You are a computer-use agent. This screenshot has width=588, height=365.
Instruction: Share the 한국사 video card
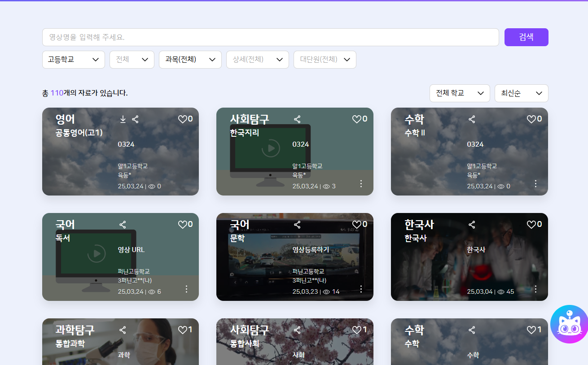click(x=472, y=225)
